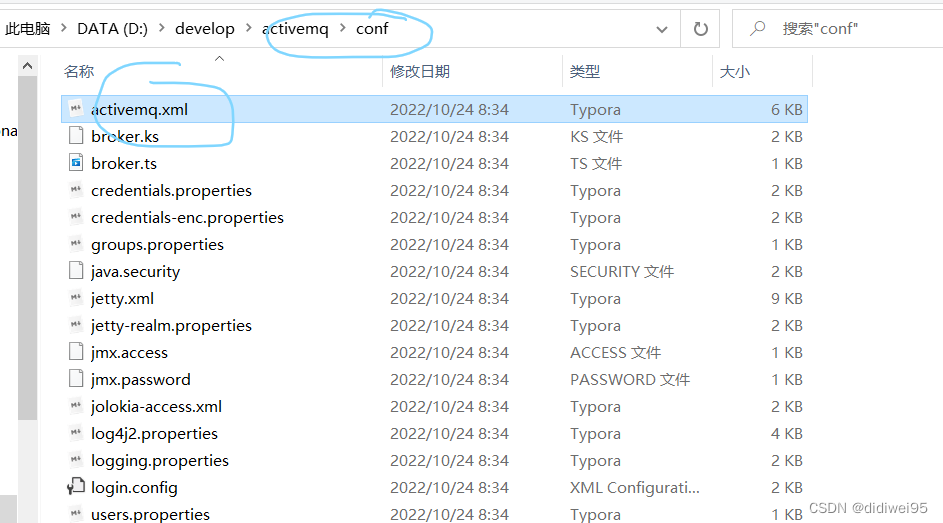Viewport: 943px width, 523px height.
Task: Select the jetty.xml file name
Action: [122, 299]
